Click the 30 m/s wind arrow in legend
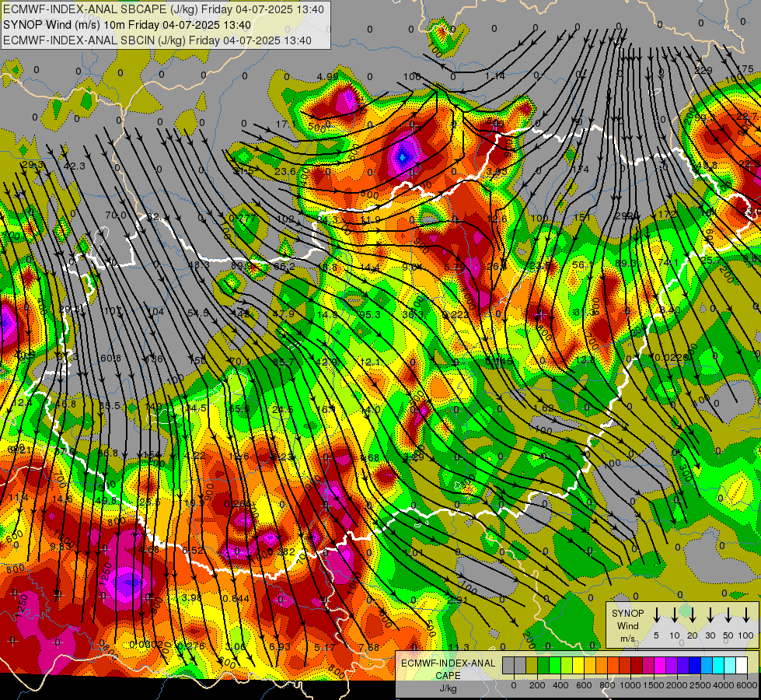The width and height of the screenshot is (761, 700). coord(710,615)
